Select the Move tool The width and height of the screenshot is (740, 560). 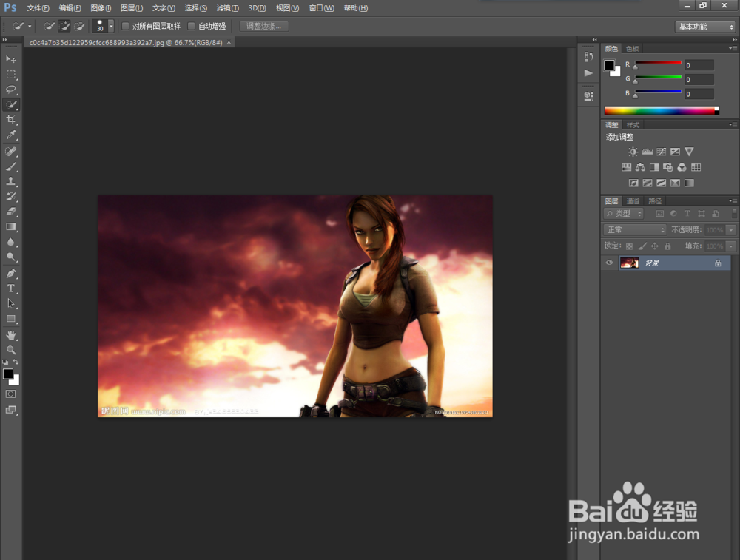coord(11,59)
